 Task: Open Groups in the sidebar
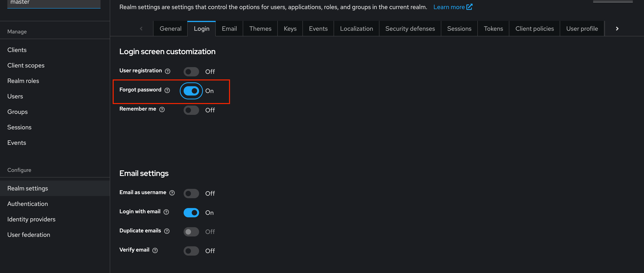click(55, 112)
